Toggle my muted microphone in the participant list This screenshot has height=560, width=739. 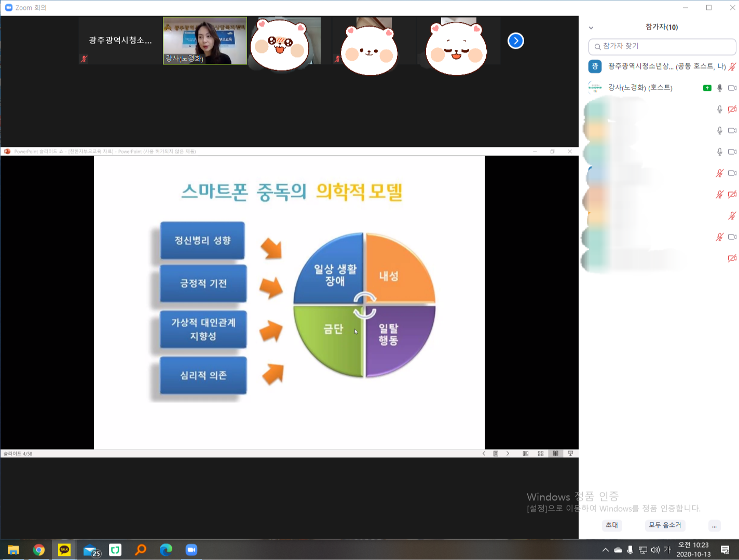tap(732, 66)
